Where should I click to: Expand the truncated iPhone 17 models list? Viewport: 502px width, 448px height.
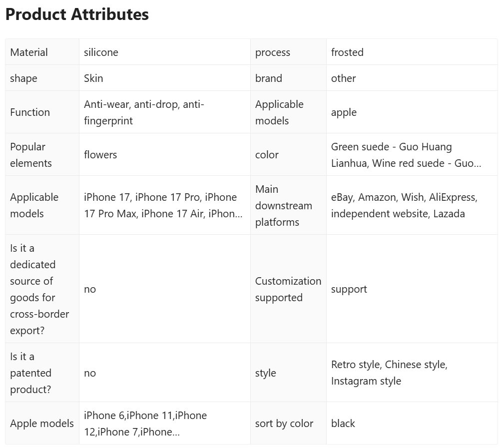pos(163,205)
